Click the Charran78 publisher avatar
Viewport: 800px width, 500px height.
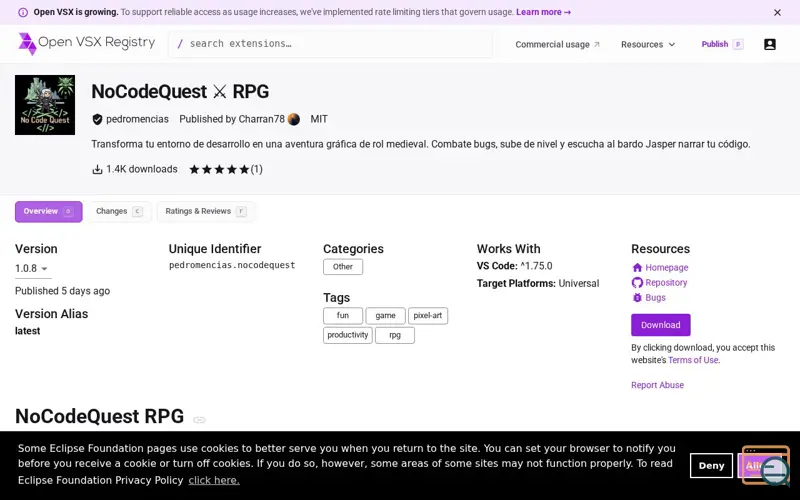pos(294,119)
